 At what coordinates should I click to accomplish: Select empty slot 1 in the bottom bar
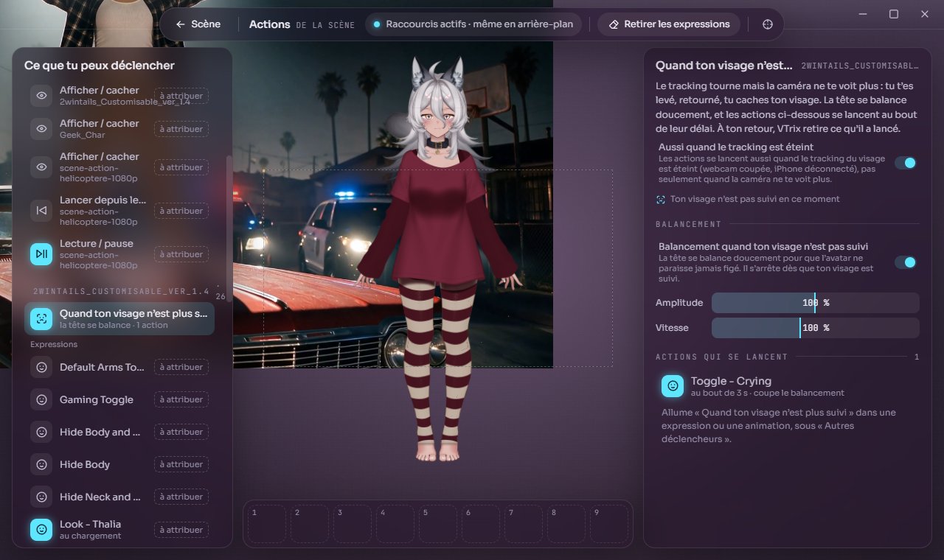[x=267, y=524]
